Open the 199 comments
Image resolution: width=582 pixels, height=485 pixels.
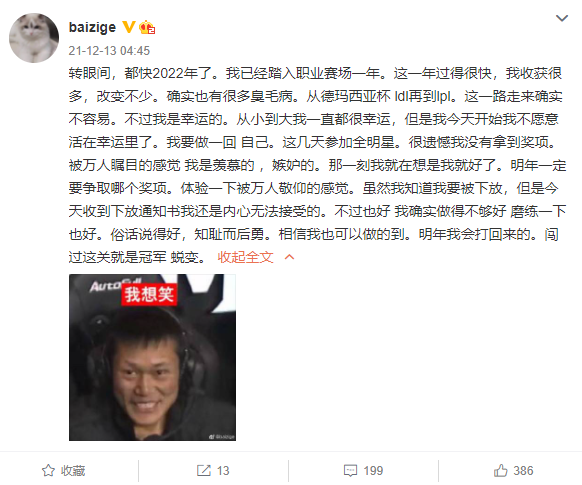pyautogui.click(x=373, y=471)
